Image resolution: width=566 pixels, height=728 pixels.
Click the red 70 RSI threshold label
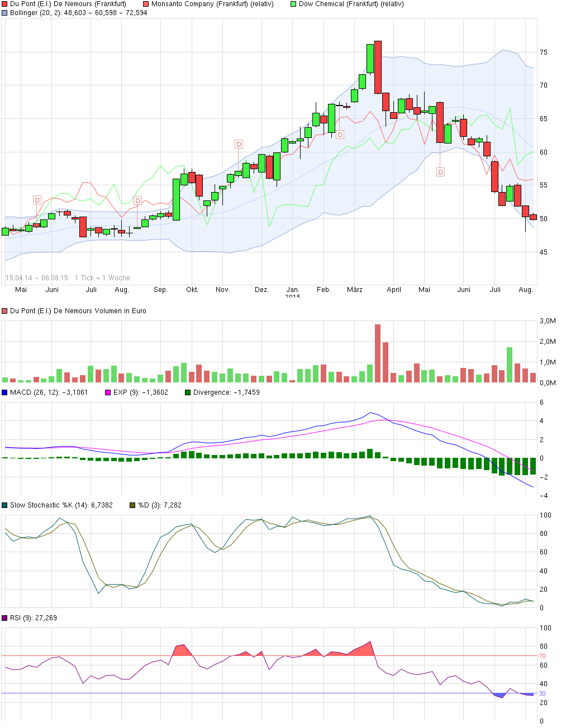[542, 656]
